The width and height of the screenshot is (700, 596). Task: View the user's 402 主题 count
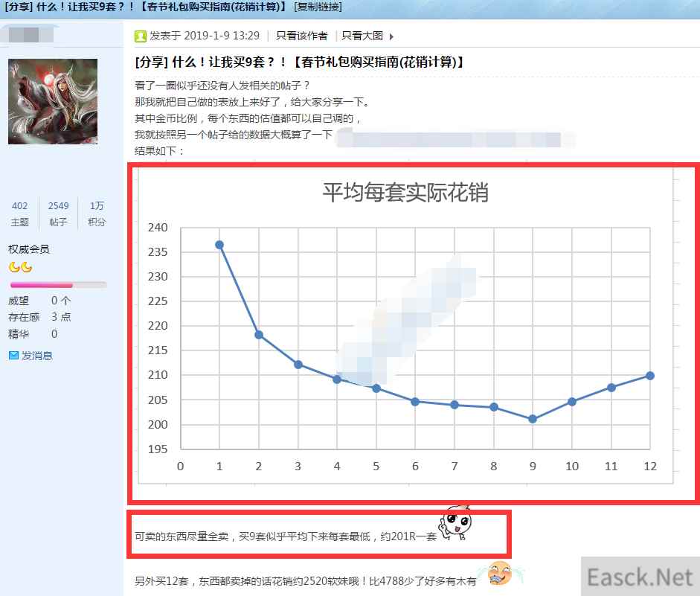tap(19, 214)
